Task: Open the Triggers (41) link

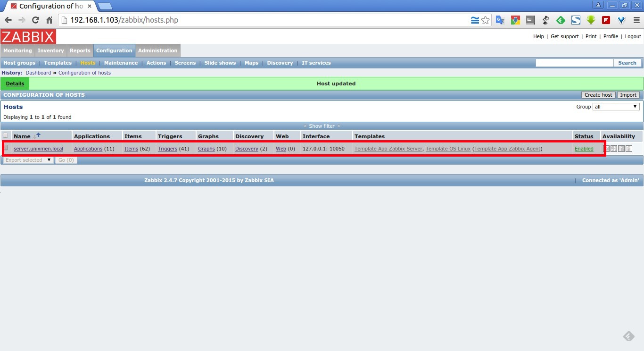Action: (x=167, y=149)
